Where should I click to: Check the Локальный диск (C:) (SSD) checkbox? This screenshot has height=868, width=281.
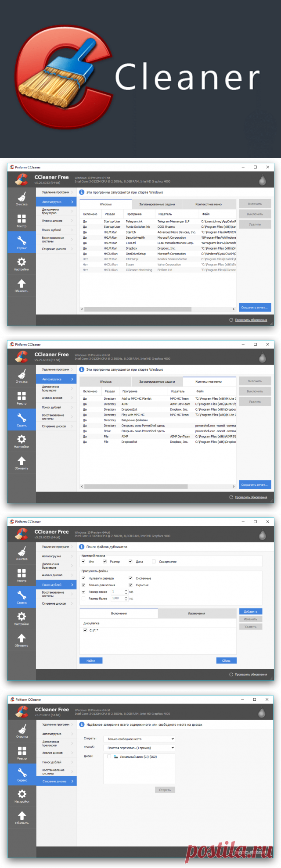tap(109, 756)
